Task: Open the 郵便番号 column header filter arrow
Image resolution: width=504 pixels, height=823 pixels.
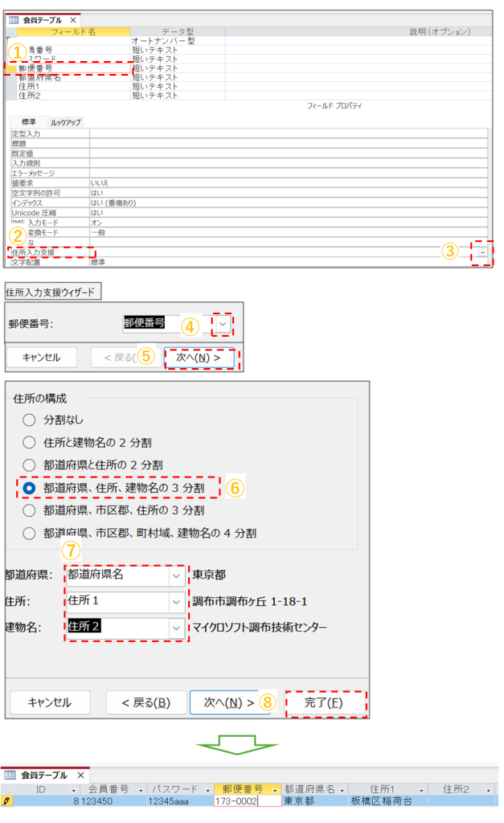Action: [275, 789]
